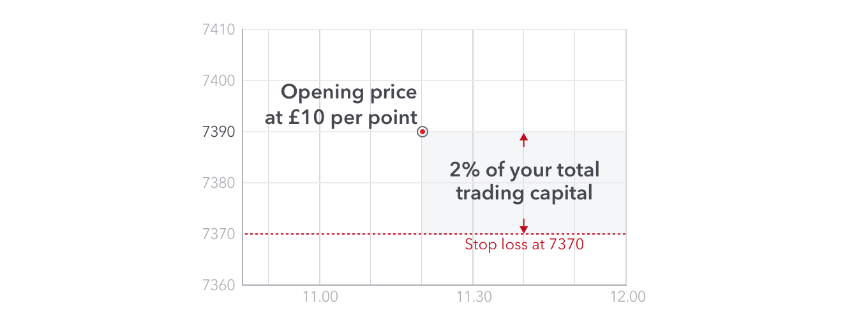The width and height of the screenshot is (868, 326).
Task: Select the 7380 price axis label
Action: click(218, 183)
